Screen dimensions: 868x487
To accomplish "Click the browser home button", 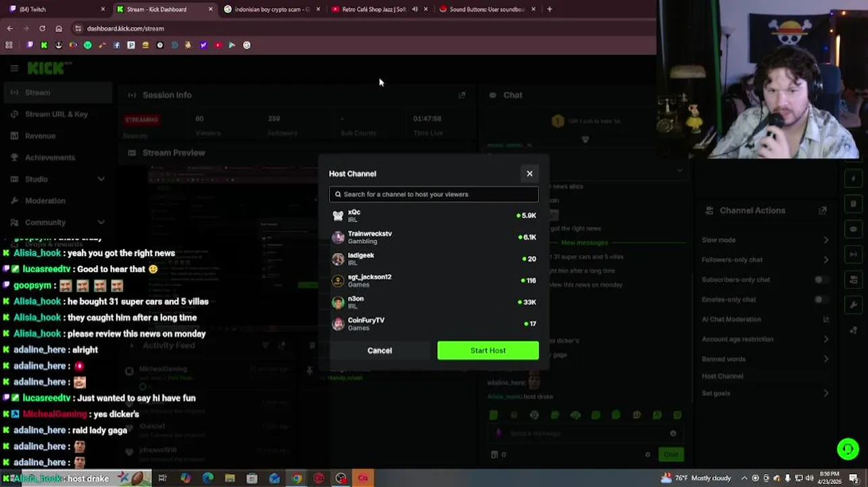I will (x=59, y=28).
